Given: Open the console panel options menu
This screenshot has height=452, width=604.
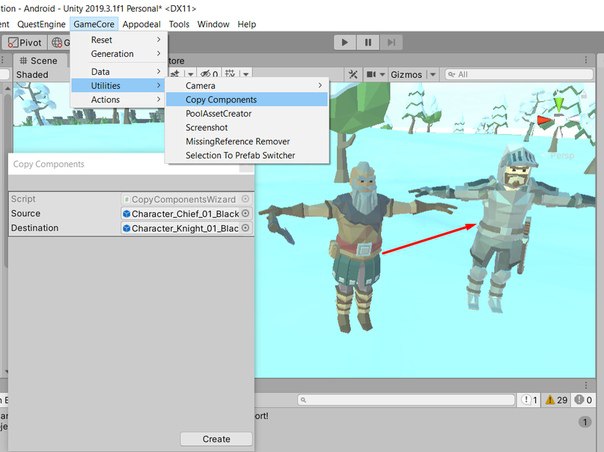Looking at the screenshot, I should pos(586,385).
